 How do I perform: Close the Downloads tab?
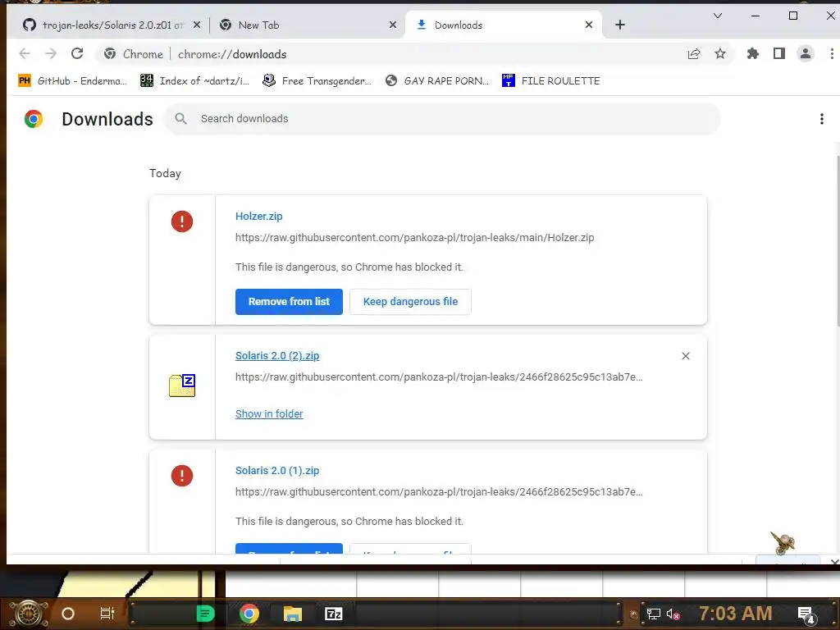(589, 25)
